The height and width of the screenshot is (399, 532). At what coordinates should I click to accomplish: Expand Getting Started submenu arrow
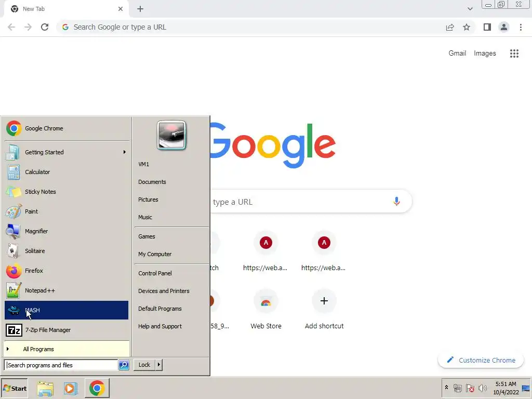pos(125,152)
